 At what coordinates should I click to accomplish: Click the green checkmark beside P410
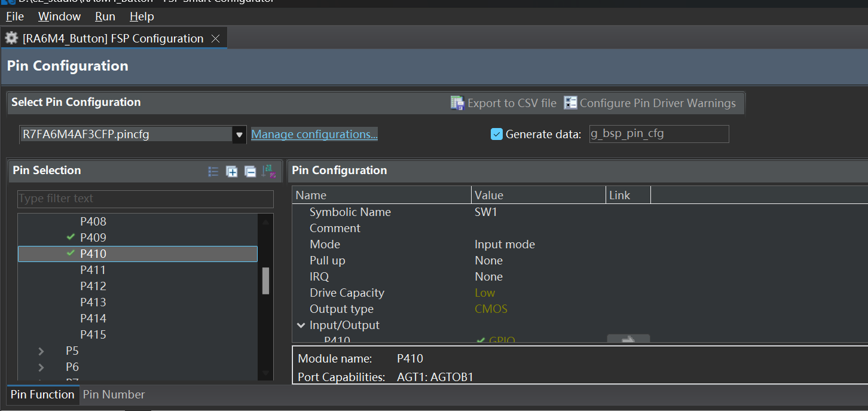pyautogui.click(x=71, y=254)
